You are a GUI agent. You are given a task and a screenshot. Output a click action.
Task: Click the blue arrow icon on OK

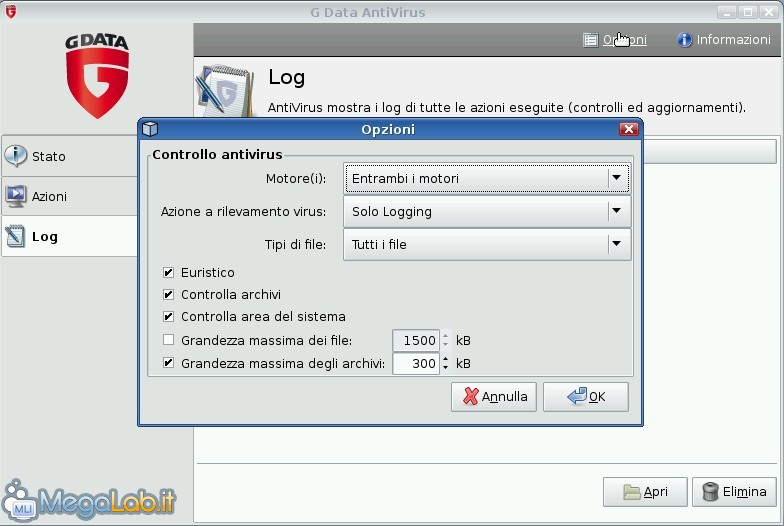pyautogui.click(x=577, y=396)
